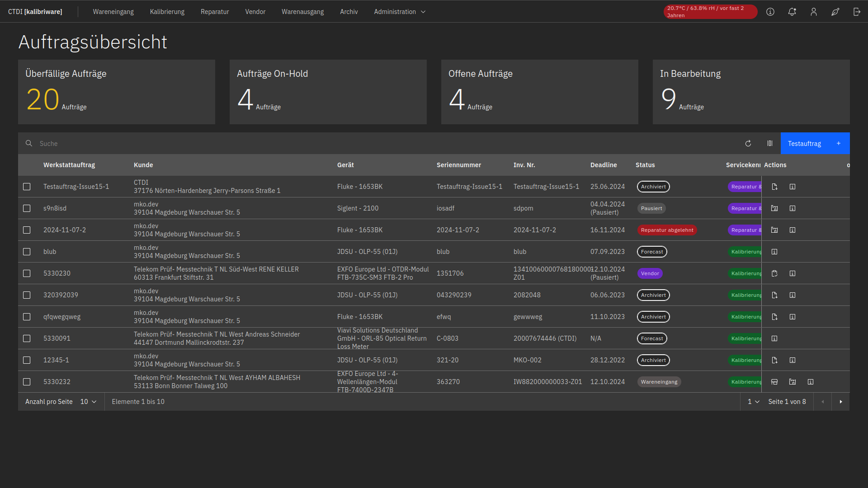Image resolution: width=868 pixels, height=488 pixels.
Task: Show info for order 5330230
Action: (793, 273)
